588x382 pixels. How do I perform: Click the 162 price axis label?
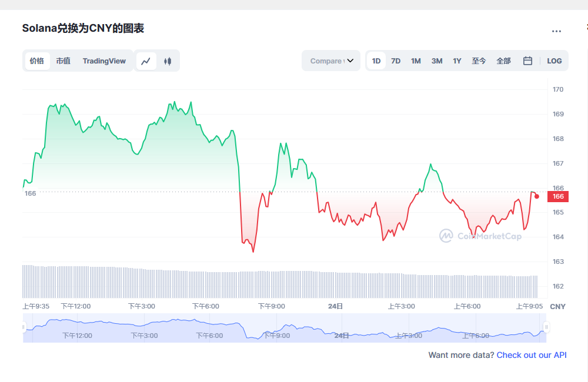click(558, 286)
